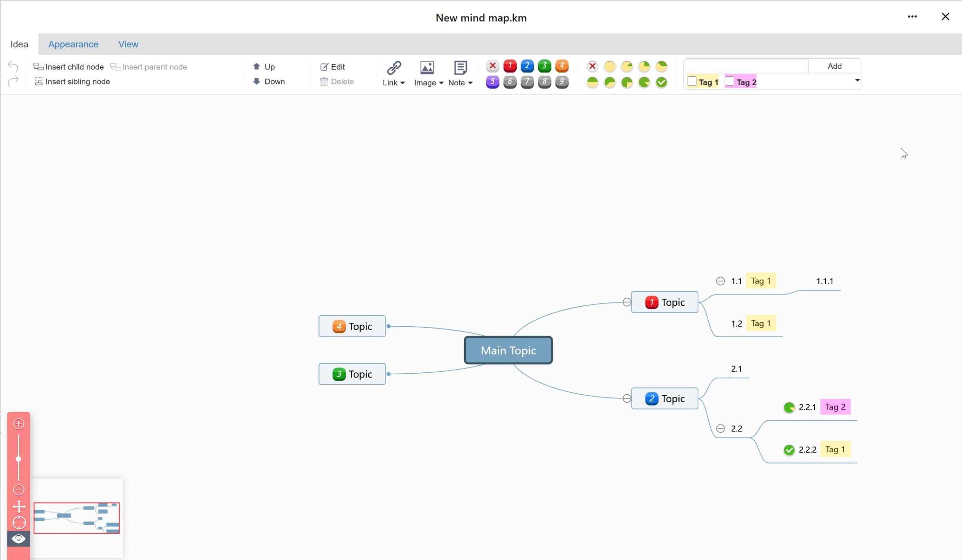962x560 pixels.
Task: Switch to the View tab
Action: (128, 44)
